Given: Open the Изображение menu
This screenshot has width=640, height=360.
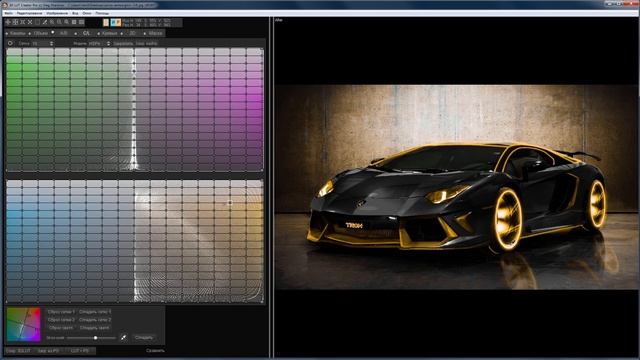Looking at the screenshot, I should pyautogui.click(x=57, y=13).
